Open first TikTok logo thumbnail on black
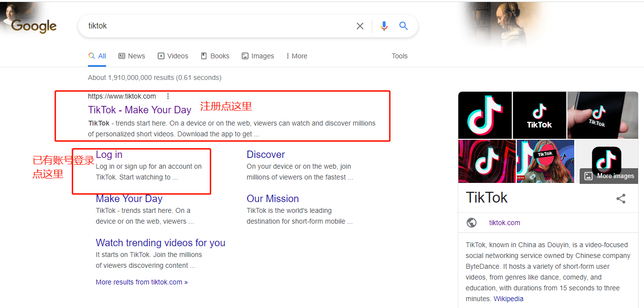This screenshot has height=308, width=644. 485,115
